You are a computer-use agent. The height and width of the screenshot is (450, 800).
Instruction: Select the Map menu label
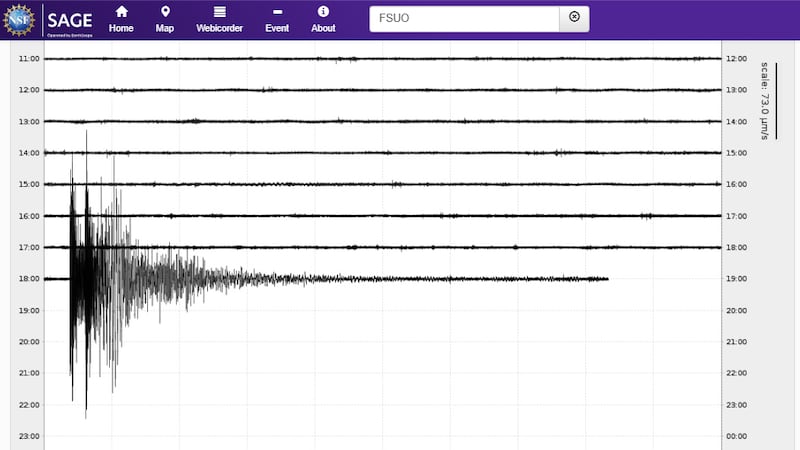tap(164, 28)
